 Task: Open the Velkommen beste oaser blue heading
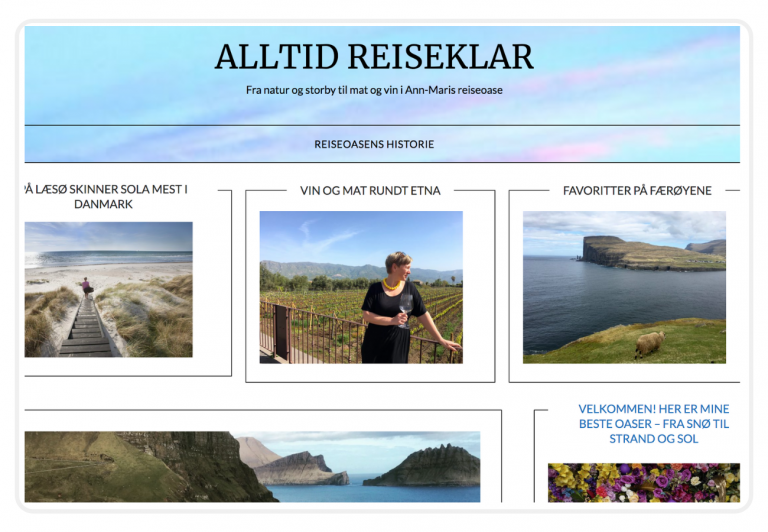653,424
